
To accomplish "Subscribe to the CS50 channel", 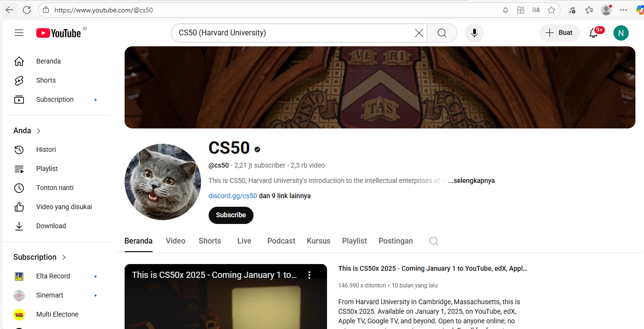I will (231, 215).
